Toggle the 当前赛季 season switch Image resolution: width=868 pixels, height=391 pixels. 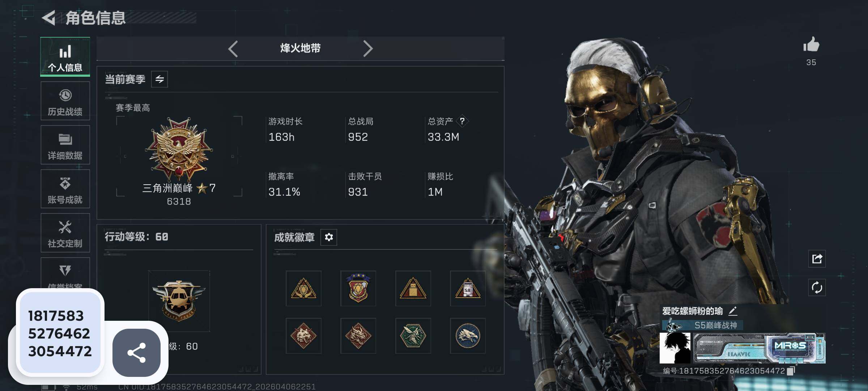[159, 79]
